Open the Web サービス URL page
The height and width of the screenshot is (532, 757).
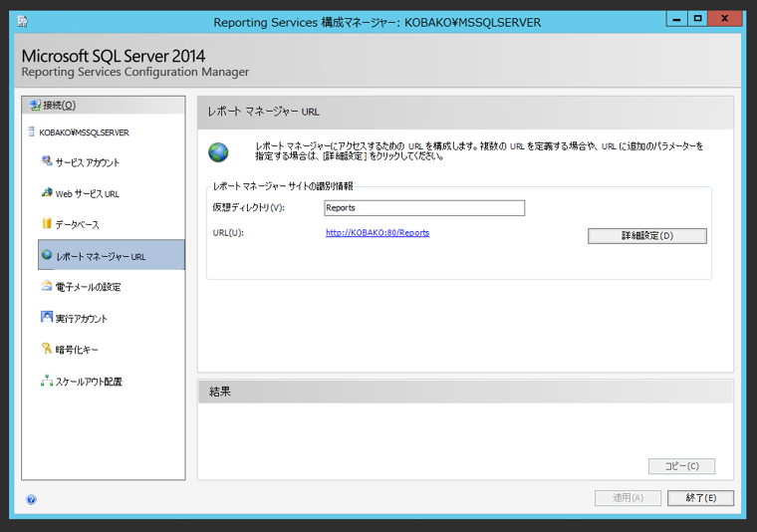pos(88,194)
